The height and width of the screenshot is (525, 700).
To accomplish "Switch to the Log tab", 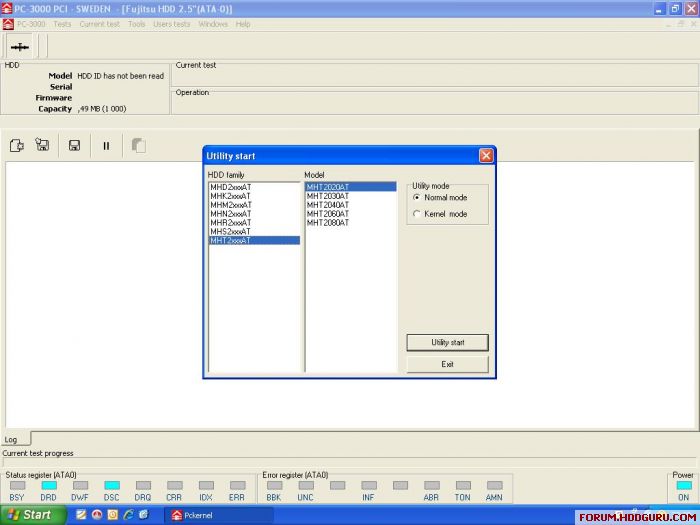I will point(16,439).
